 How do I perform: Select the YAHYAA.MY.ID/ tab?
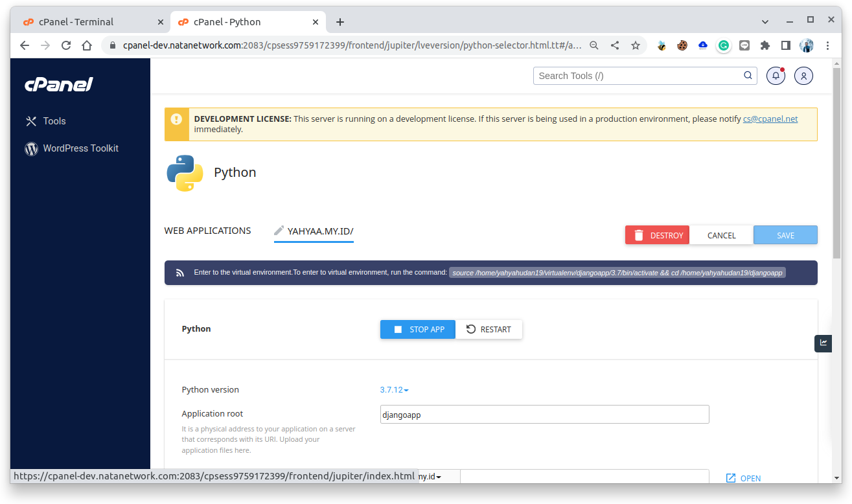[x=314, y=231]
